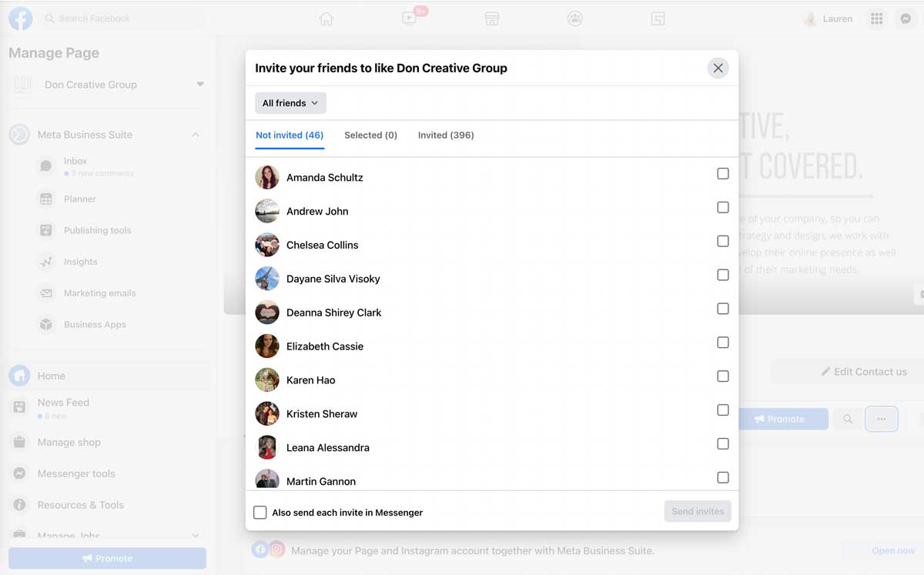
Task: Click the Manage shop bag icon
Action: click(19, 443)
